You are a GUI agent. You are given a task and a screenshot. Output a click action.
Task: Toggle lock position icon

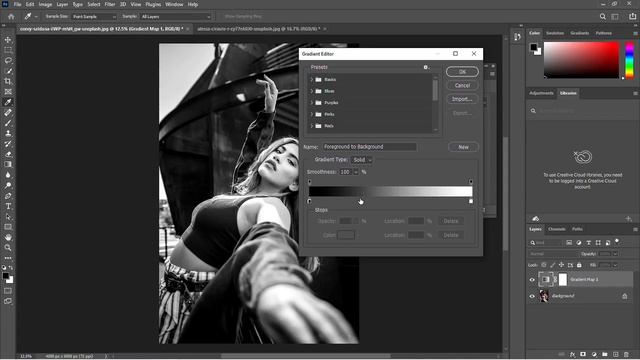click(x=562, y=265)
